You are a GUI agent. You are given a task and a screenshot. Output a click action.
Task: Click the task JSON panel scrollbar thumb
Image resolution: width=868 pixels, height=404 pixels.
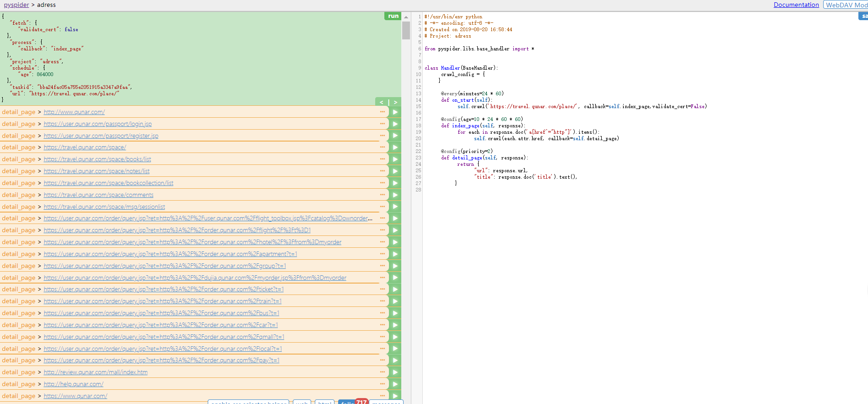pos(406,30)
